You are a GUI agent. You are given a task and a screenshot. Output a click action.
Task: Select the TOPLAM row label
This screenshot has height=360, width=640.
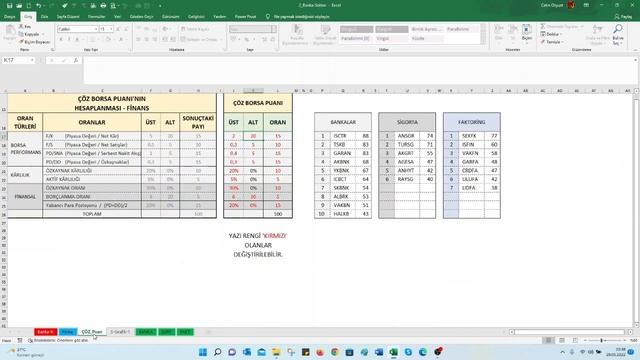point(92,214)
